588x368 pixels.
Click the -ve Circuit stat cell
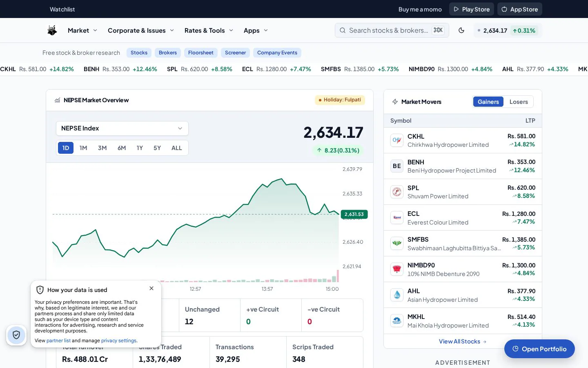(332, 315)
